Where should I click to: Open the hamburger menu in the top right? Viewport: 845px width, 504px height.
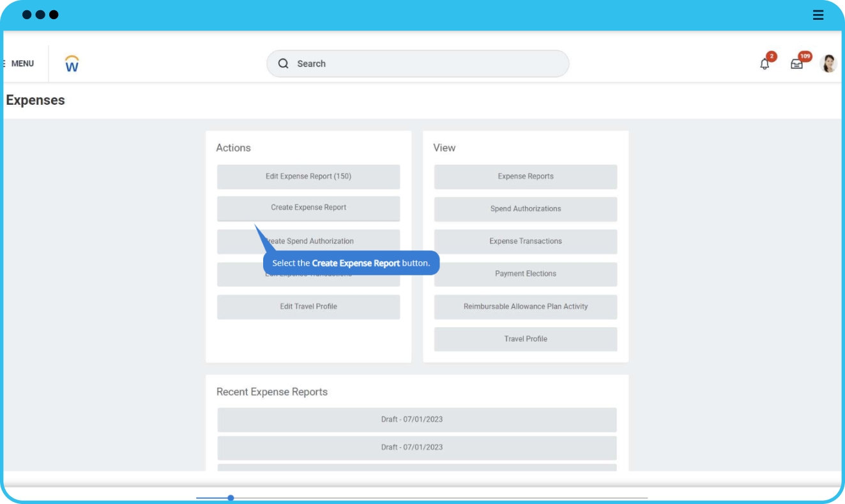pos(818,15)
